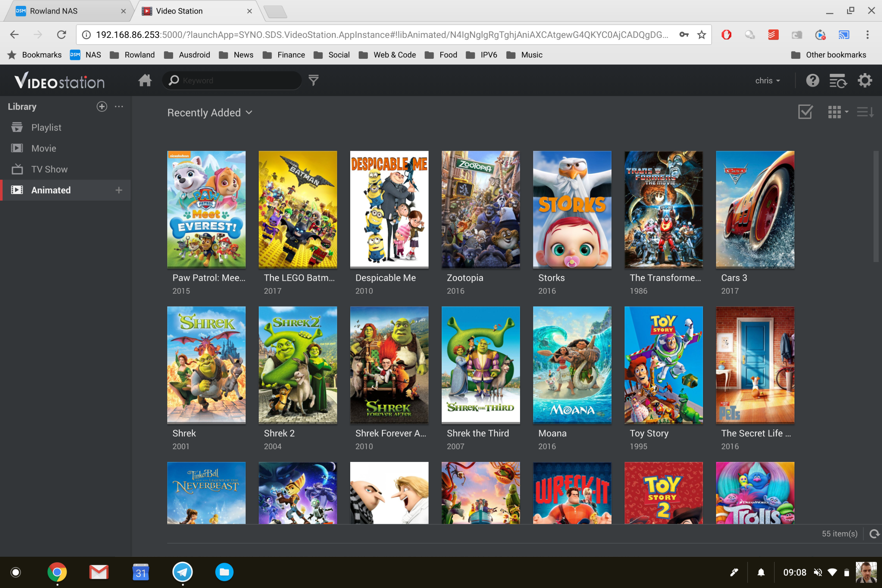882x588 pixels.
Task: Click the address bar URL
Action: 382,35
